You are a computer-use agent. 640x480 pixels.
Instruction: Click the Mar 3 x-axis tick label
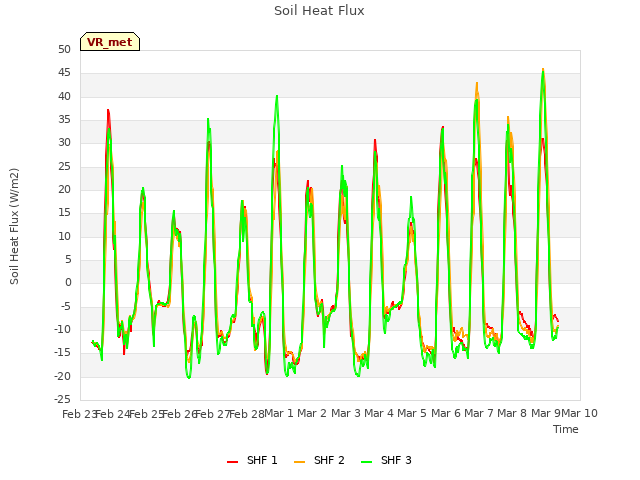pyautogui.click(x=346, y=413)
